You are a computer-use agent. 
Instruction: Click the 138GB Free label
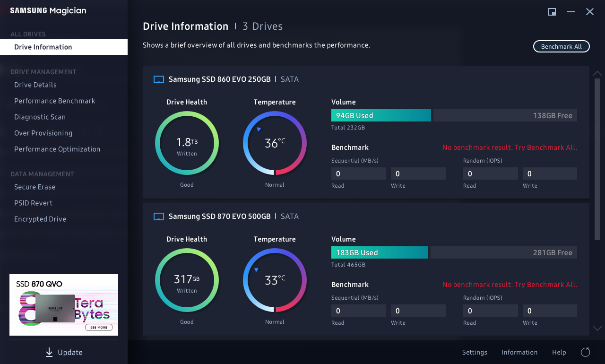tap(553, 115)
